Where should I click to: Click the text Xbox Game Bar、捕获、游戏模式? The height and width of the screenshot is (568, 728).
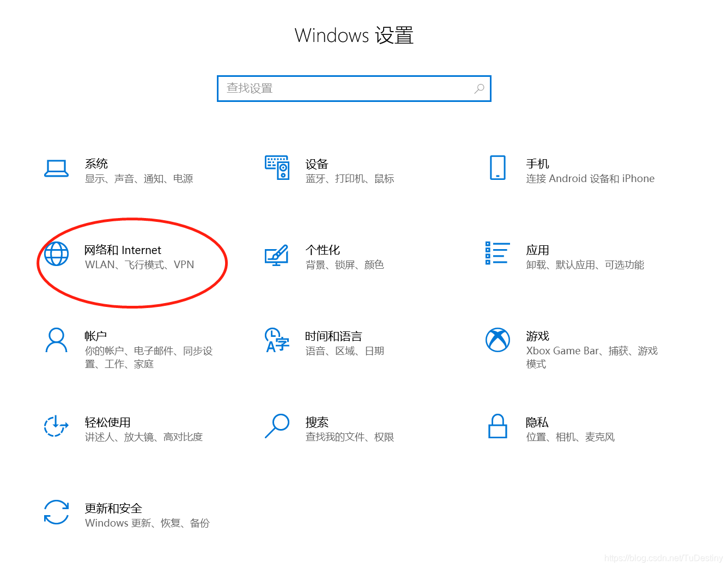[x=592, y=358]
